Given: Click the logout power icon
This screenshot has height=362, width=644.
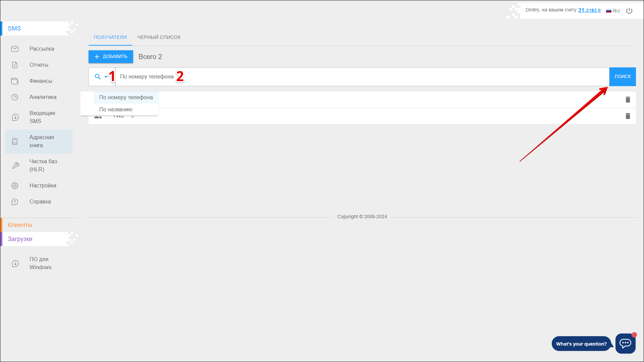Looking at the screenshot, I should tap(629, 11).
